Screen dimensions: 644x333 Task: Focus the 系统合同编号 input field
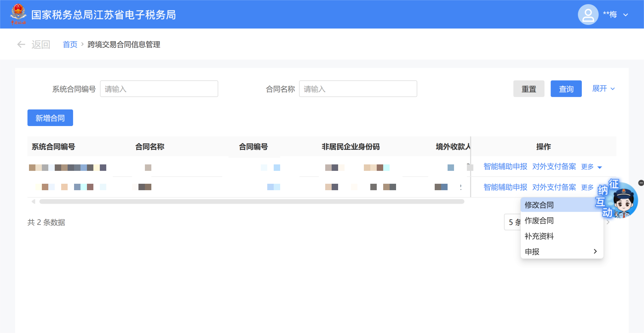(159, 89)
